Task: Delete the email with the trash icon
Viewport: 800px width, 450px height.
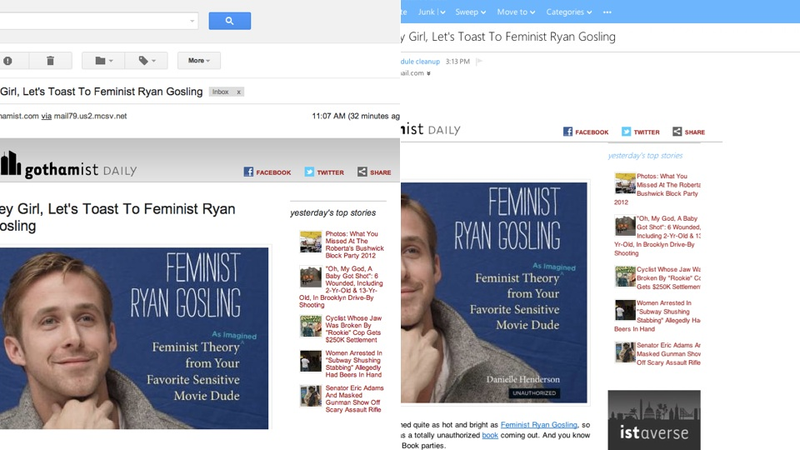Action: 50,61
